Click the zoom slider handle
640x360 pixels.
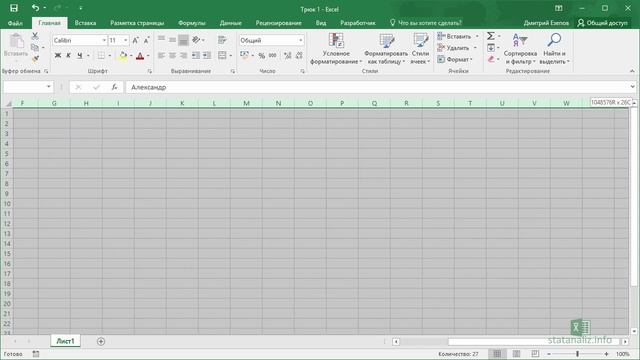click(x=577, y=354)
